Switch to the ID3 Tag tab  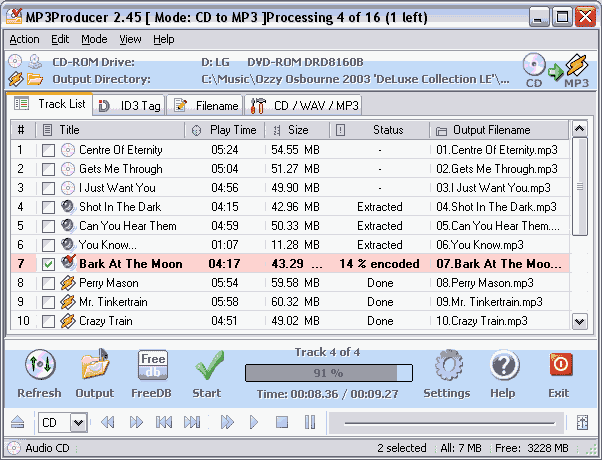[129, 106]
